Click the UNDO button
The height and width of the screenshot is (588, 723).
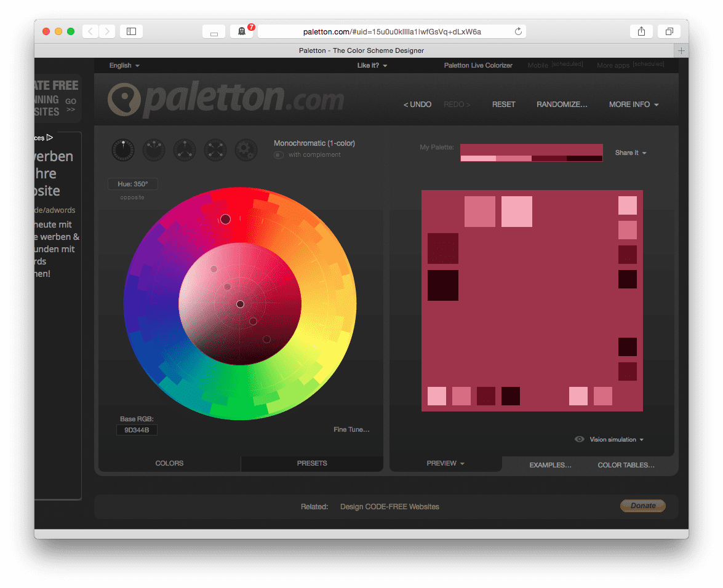[417, 105]
